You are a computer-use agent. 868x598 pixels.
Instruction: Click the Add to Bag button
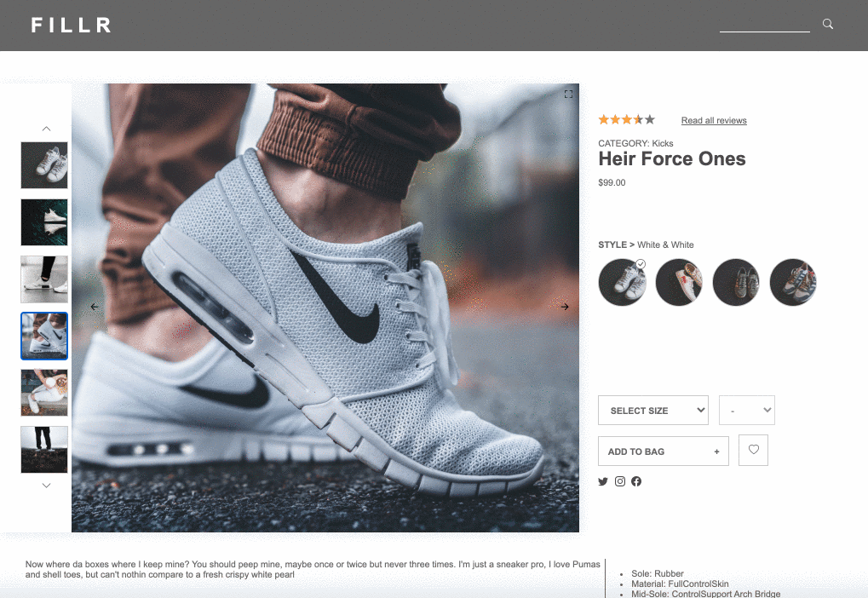coord(664,451)
